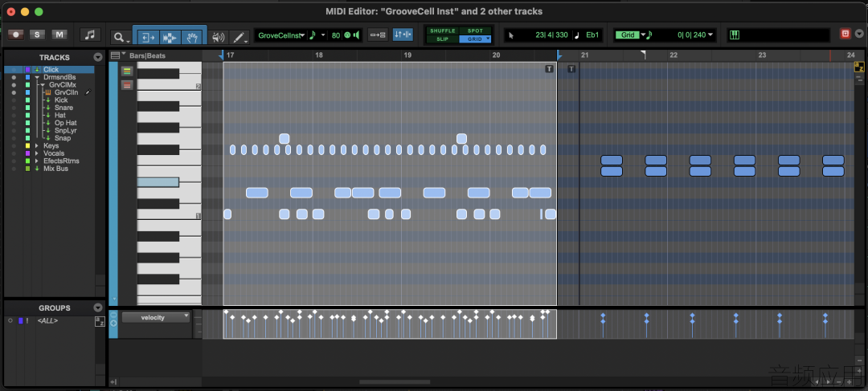
Task: Select the Click track in list
Action: 51,69
